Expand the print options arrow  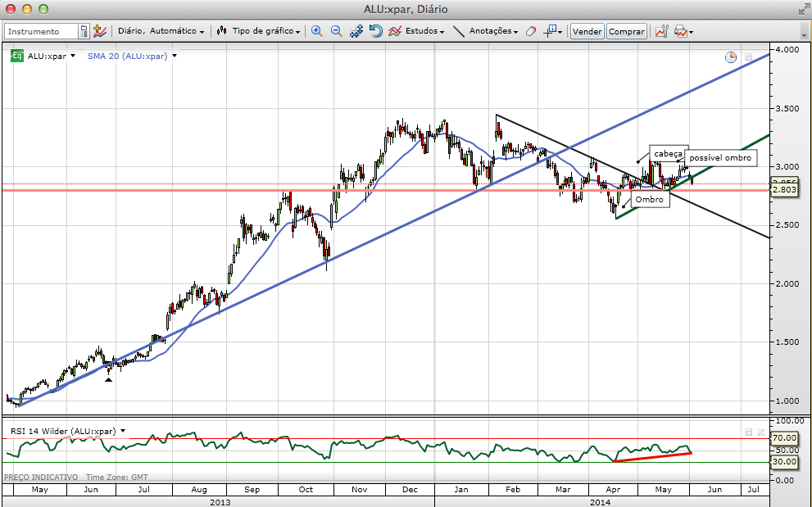691,32
